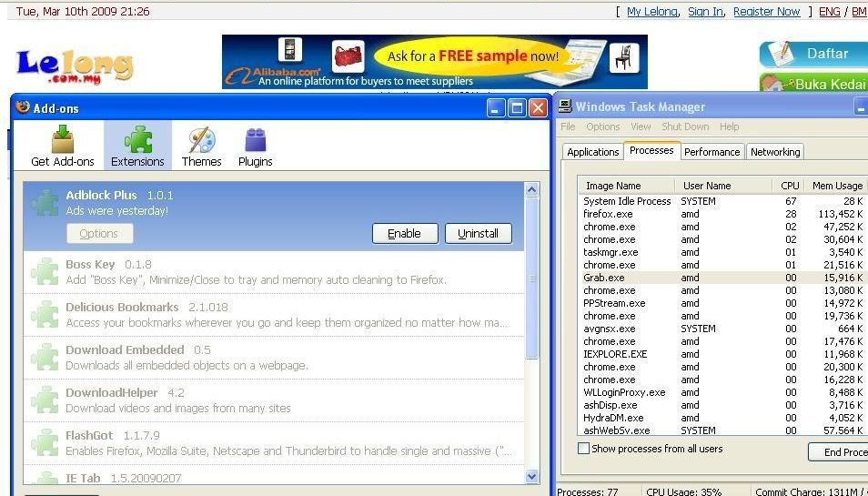Switch to the Themes palette icon
868x496 pixels.
[201, 140]
